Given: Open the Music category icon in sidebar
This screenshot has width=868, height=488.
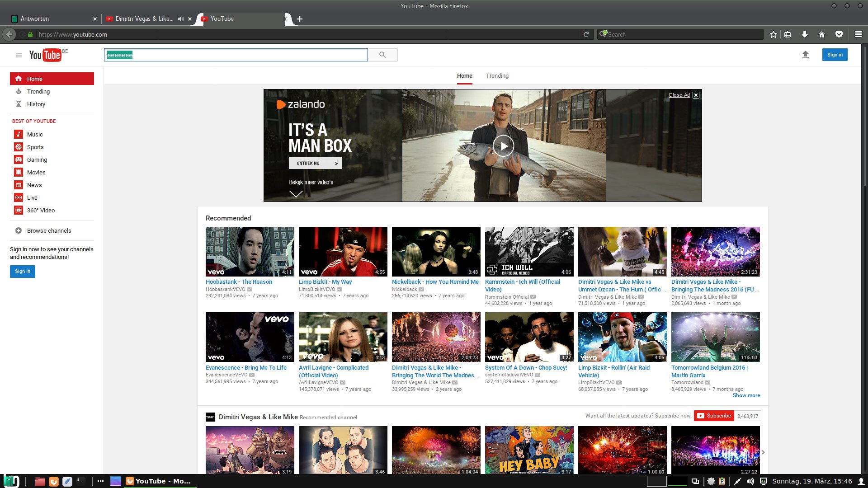Looking at the screenshot, I should (x=19, y=134).
